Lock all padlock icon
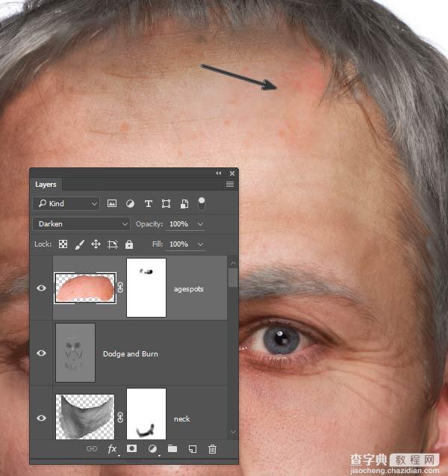448x476 pixels. click(x=129, y=244)
